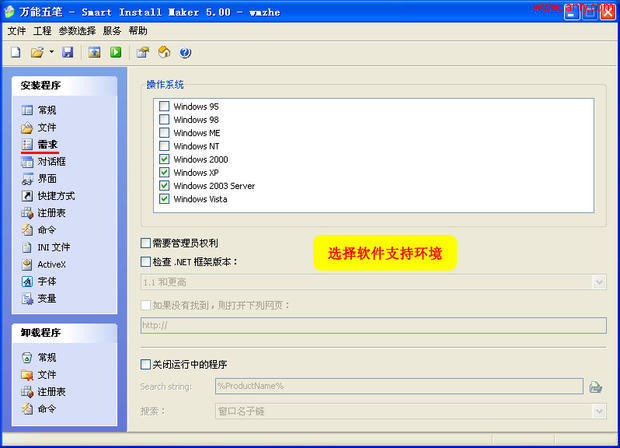Click the green Run/Test toolbar icon
Image resolution: width=620 pixels, height=448 pixels.
(x=116, y=52)
